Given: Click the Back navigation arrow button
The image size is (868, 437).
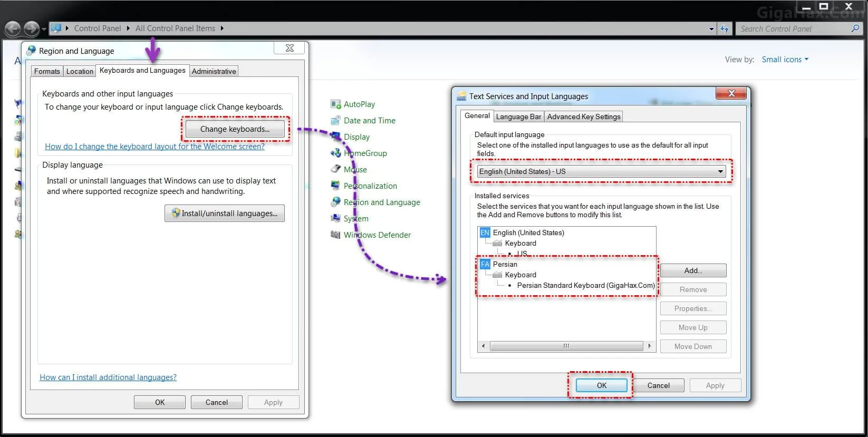Looking at the screenshot, I should (13, 28).
